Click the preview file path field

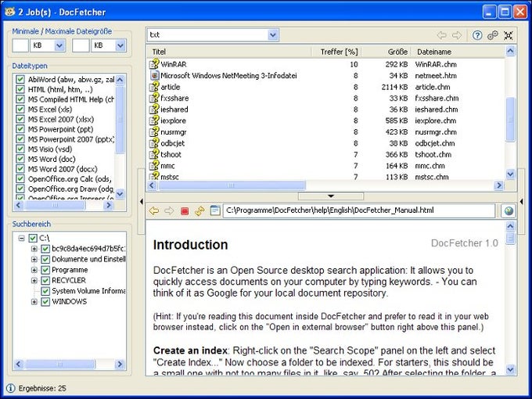point(358,210)
